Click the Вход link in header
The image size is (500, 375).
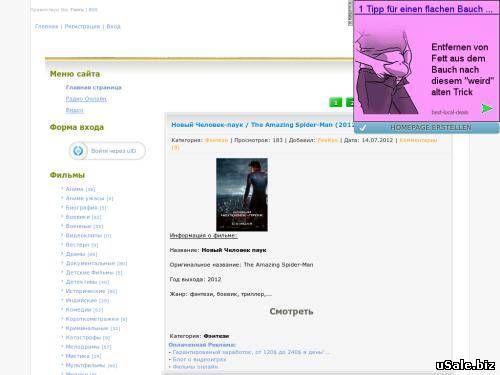[113, 26]
